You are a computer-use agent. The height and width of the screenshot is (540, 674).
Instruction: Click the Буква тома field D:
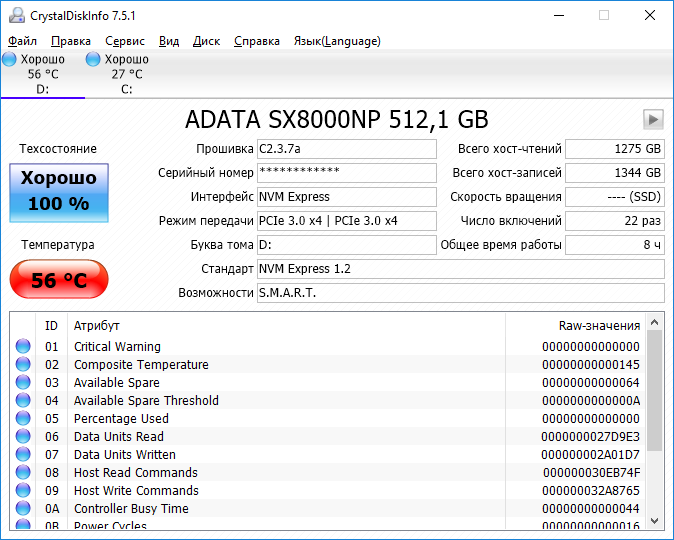tap(346, 245)
